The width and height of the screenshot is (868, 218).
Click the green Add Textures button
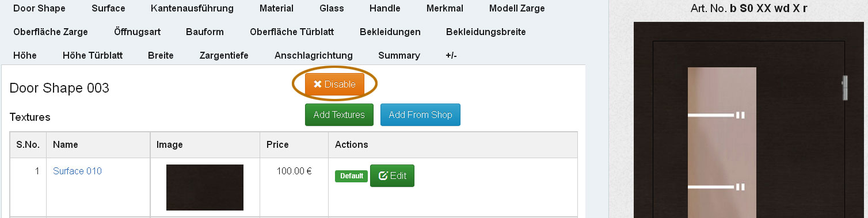coord(339,115)
